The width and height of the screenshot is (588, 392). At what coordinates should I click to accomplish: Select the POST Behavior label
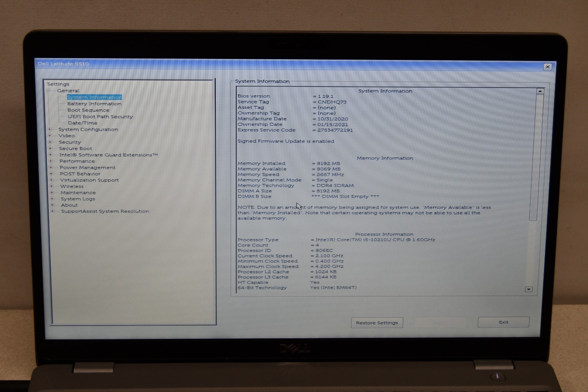coord(80,174)
